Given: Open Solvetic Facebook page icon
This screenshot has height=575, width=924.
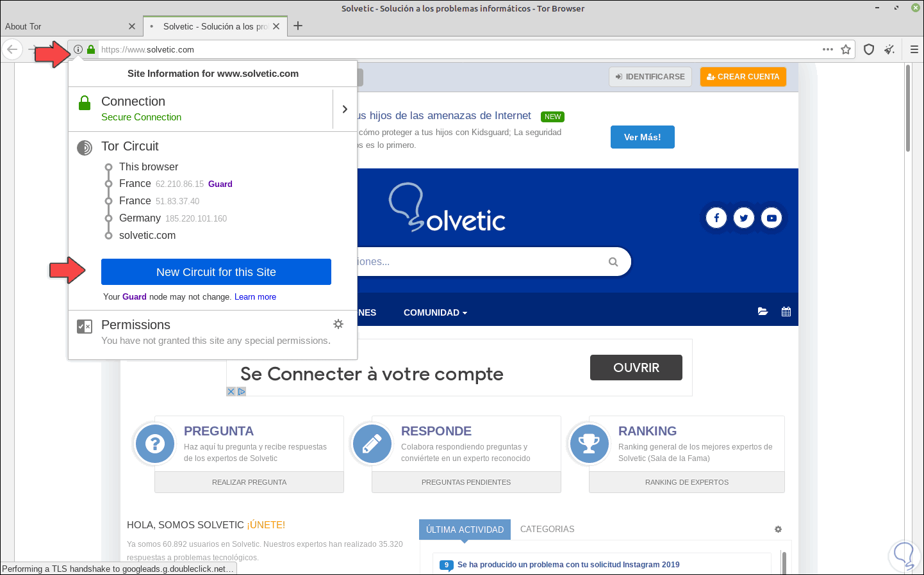Looking at the screenshot, I should (716, 218).
